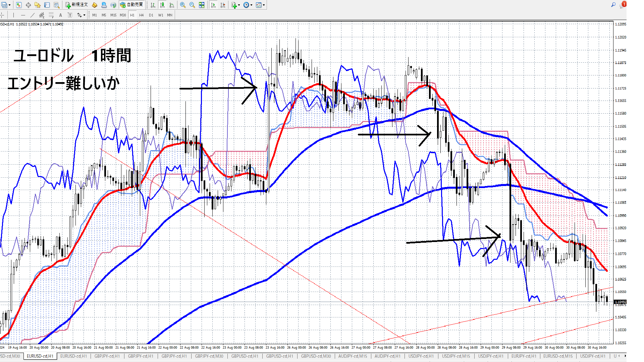Viewport: 644px width, 362px height.
Task: Select the trendline drawing tool
Action: (32, 15)
